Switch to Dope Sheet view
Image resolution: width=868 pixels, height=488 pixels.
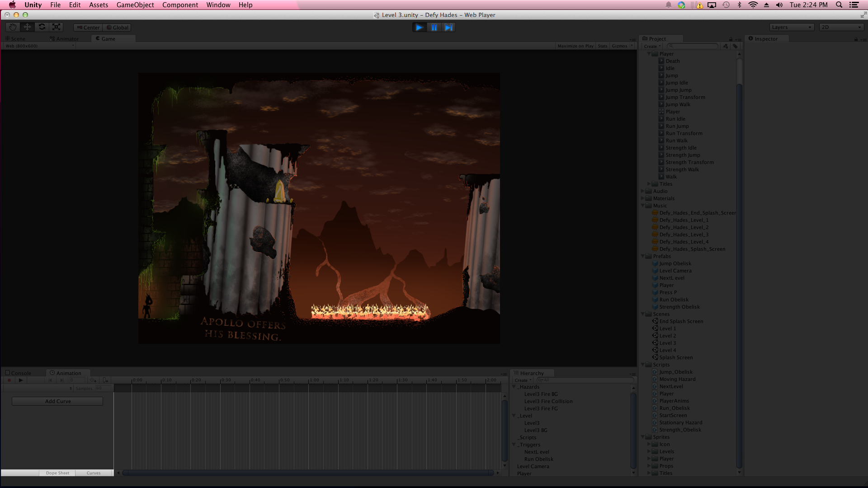pyautogui.click(x=57, y=473)
